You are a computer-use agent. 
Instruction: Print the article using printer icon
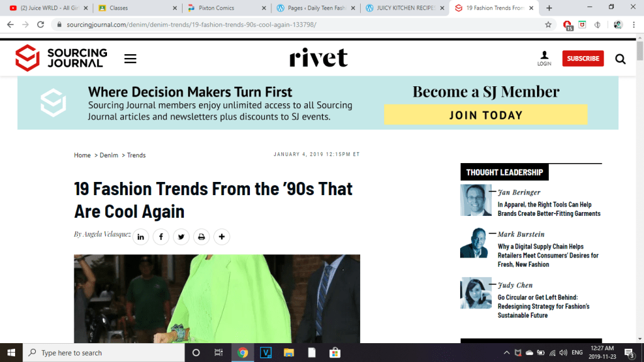click(201, 237)
